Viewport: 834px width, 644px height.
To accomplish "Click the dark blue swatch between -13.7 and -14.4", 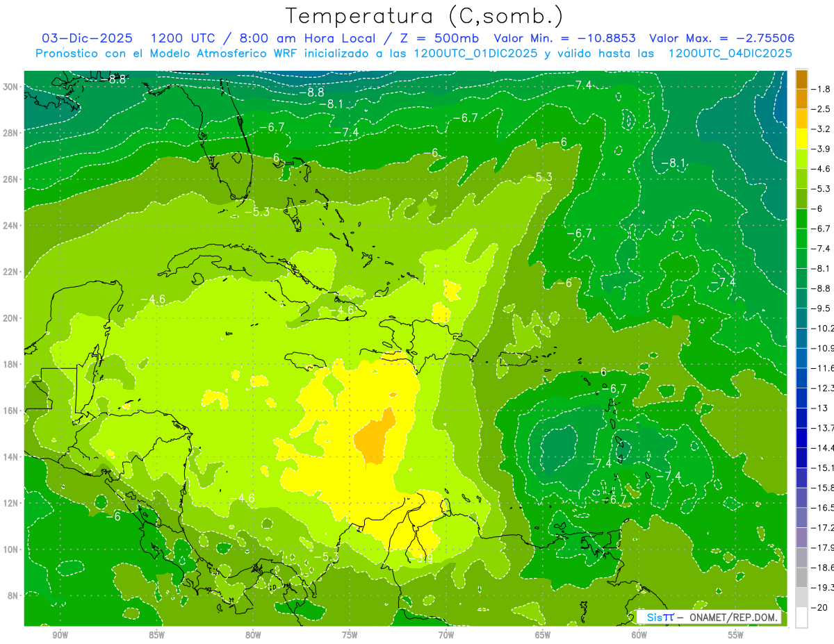I will (x=801, y=438).
